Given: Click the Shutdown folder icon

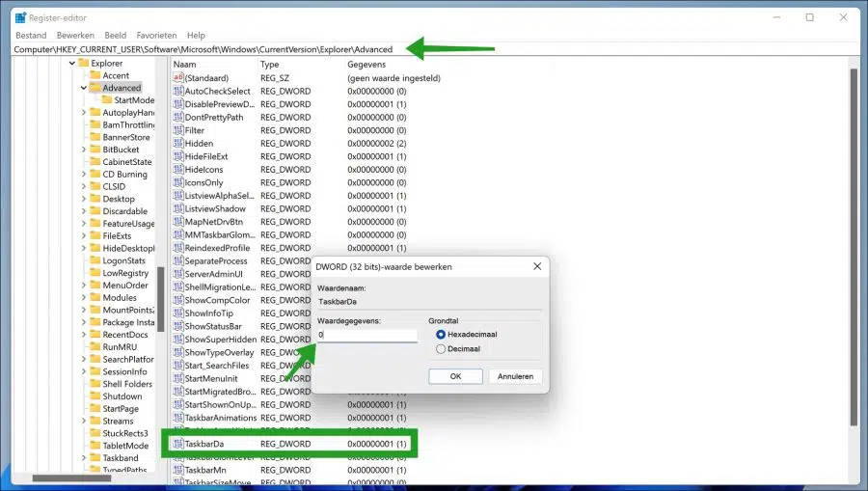Looking at the screenshot, I should pyautogui.click(x=95, y=396).
